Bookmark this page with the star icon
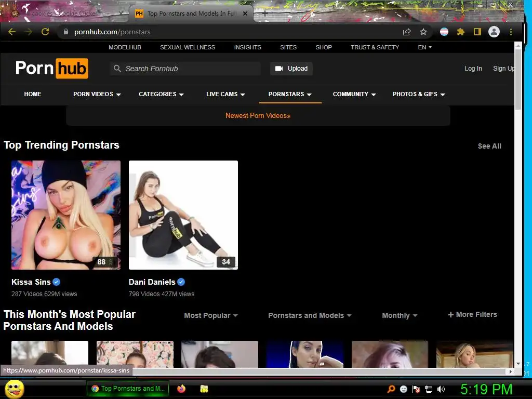The width and height of the screenshot is (532, 399). 423,32
